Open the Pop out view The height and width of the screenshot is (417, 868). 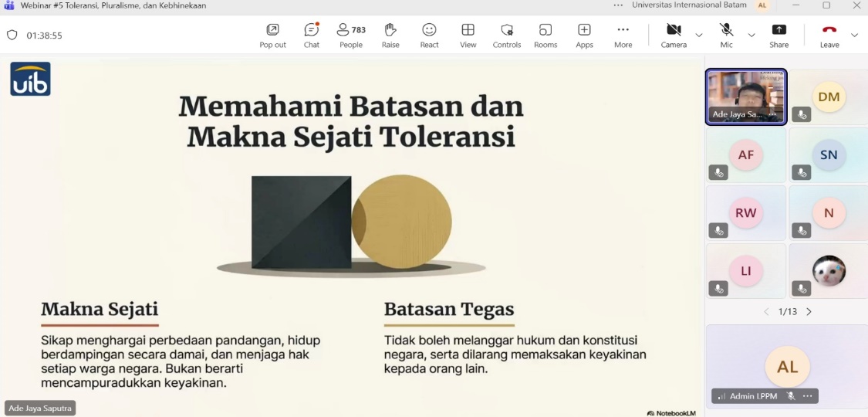point(272,36)
